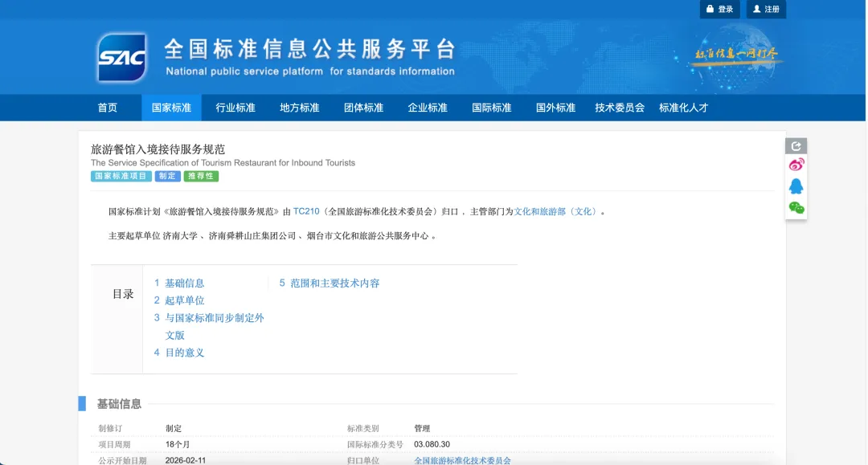Switch to the 行业标准 tab
This screenshot has width=868, height=465.
click(234, 107)
